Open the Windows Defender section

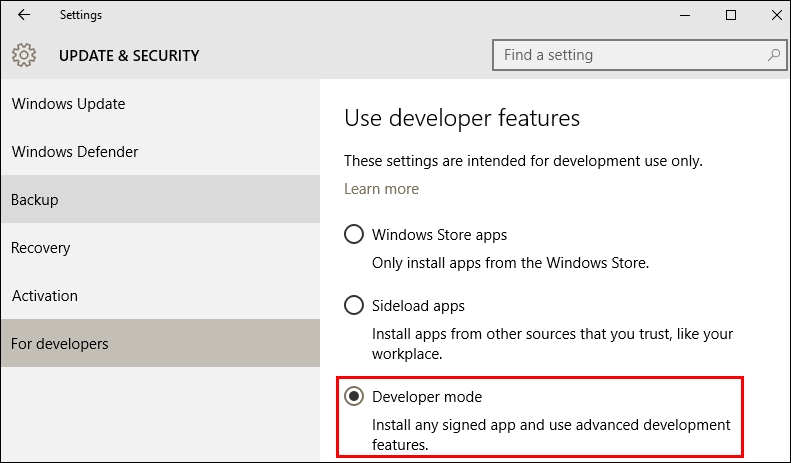tap(75, 152)
